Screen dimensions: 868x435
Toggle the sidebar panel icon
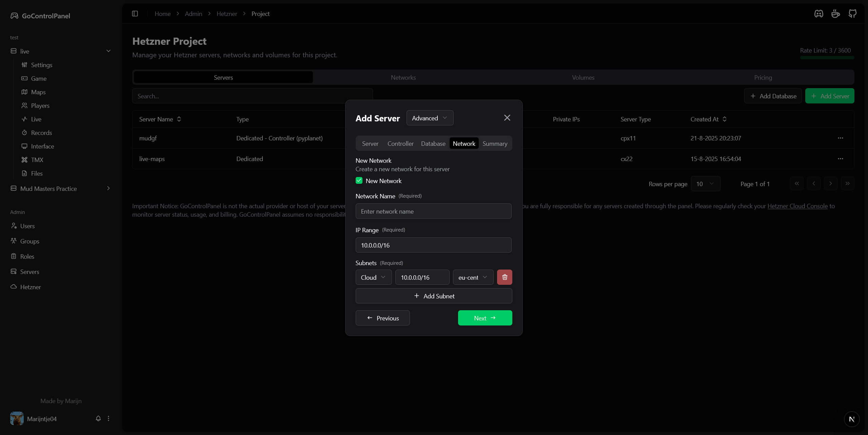135,14
